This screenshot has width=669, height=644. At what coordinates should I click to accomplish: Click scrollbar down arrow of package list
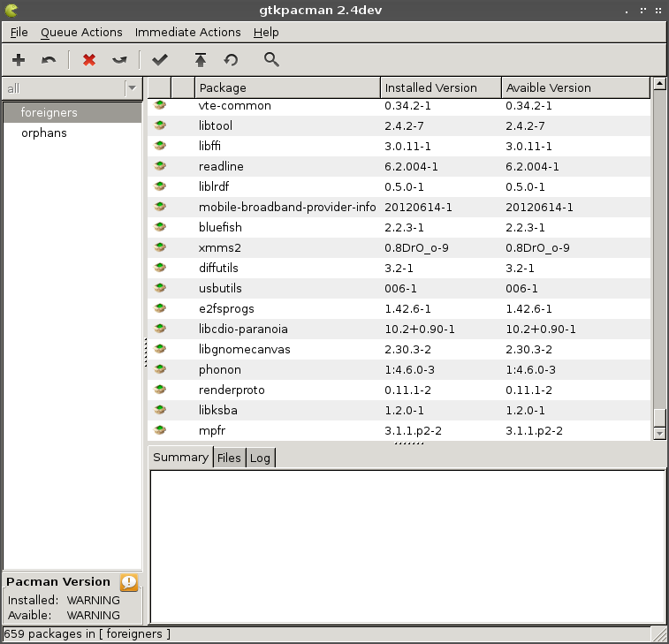659,434
